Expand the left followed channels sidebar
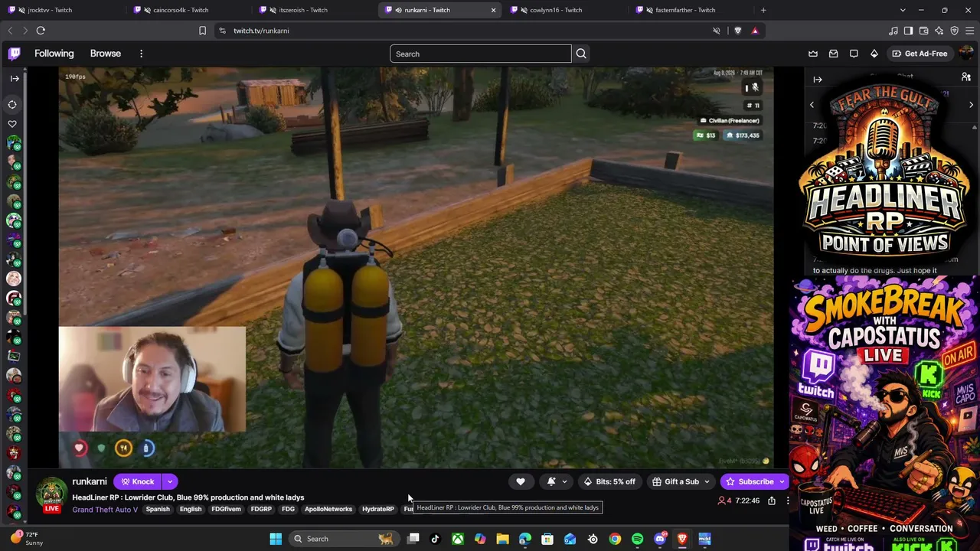The height and width of the screenshot is (551, 980). point(15,78)
